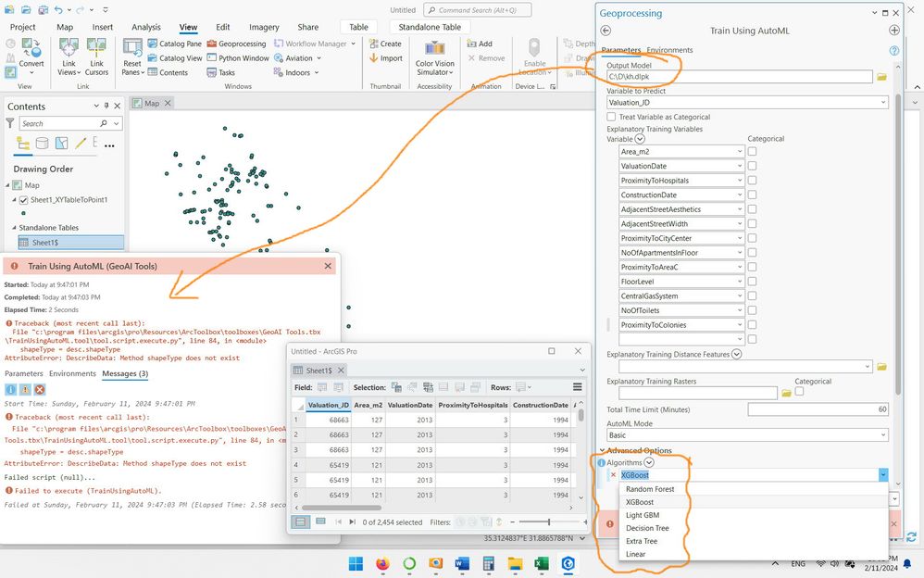Click the Reset Panes button
924x578 pixels.
pos(132,57)
